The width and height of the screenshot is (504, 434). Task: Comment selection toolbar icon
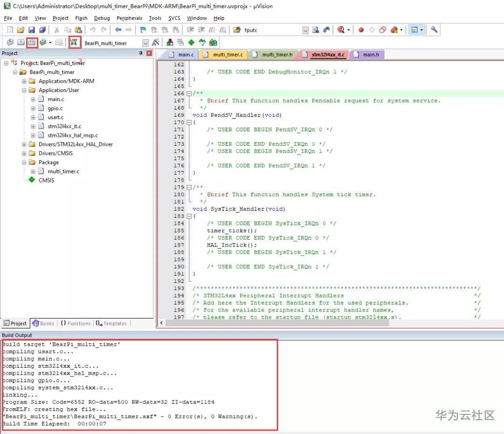click(x=212, y=30)
